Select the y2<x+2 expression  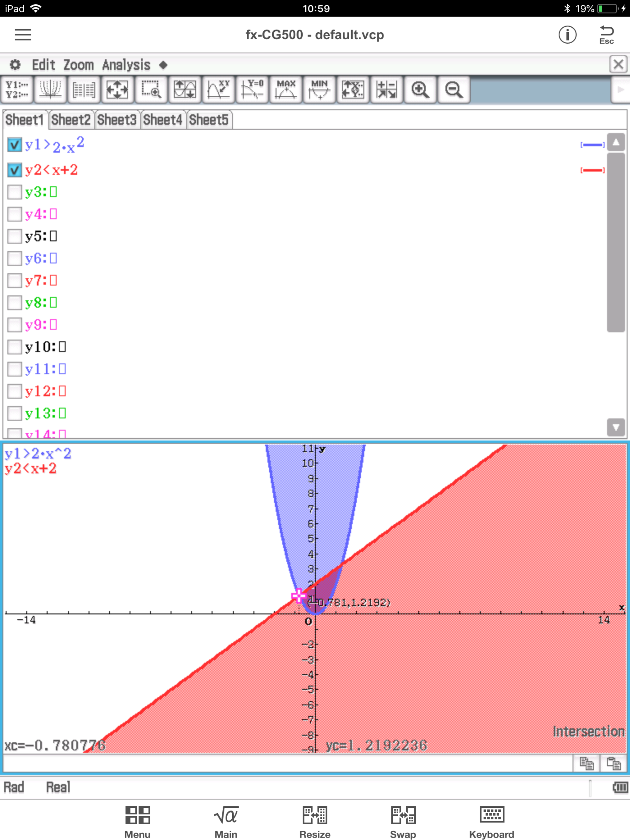[x=51, y=170]
